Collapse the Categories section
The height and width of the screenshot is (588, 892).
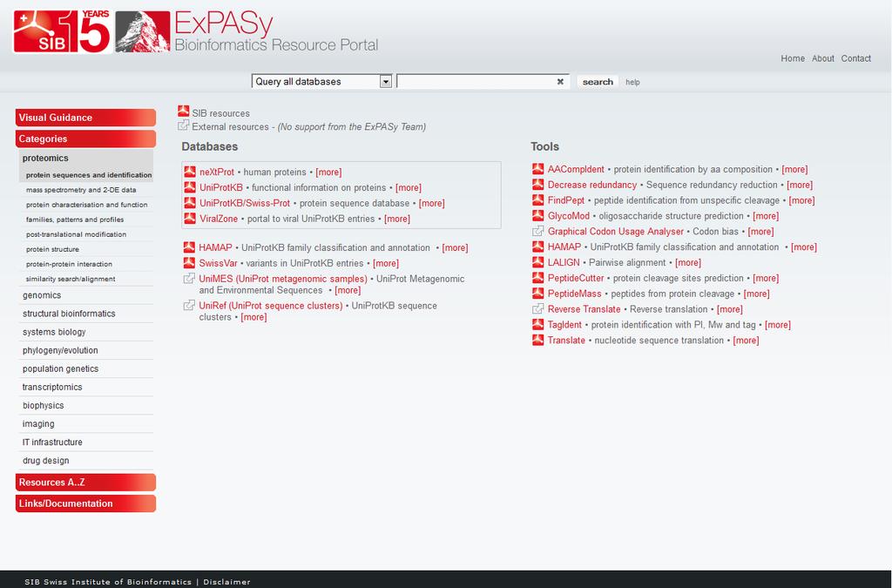click(x=85, y=139)
